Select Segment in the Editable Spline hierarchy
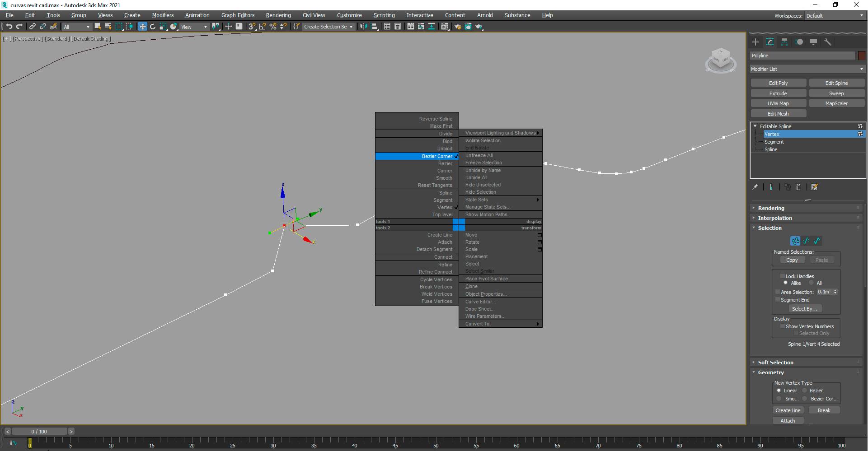Image resolution: width=868 pixels, height=451 pixels. point(774,142)
